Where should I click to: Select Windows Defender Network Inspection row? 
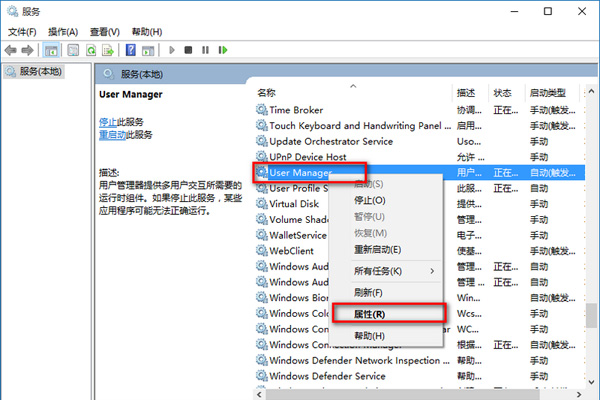click(419, 360)
